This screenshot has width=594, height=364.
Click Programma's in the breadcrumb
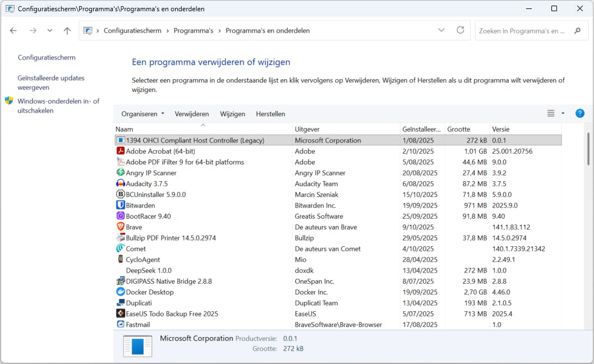[194, 31]
